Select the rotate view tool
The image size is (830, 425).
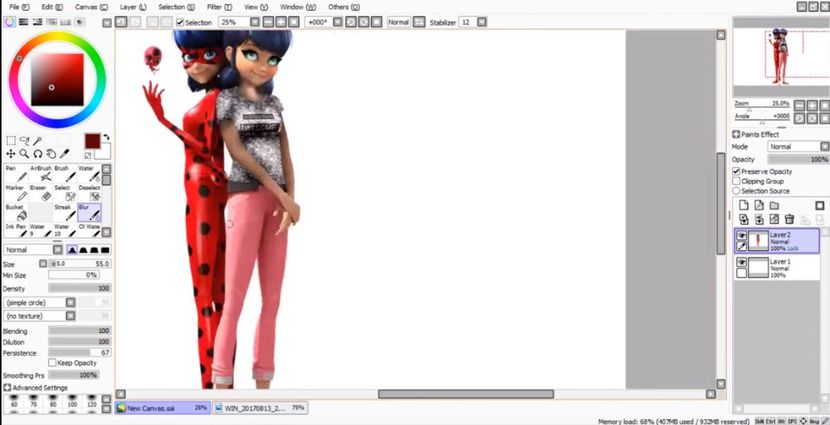click(38, 154)
